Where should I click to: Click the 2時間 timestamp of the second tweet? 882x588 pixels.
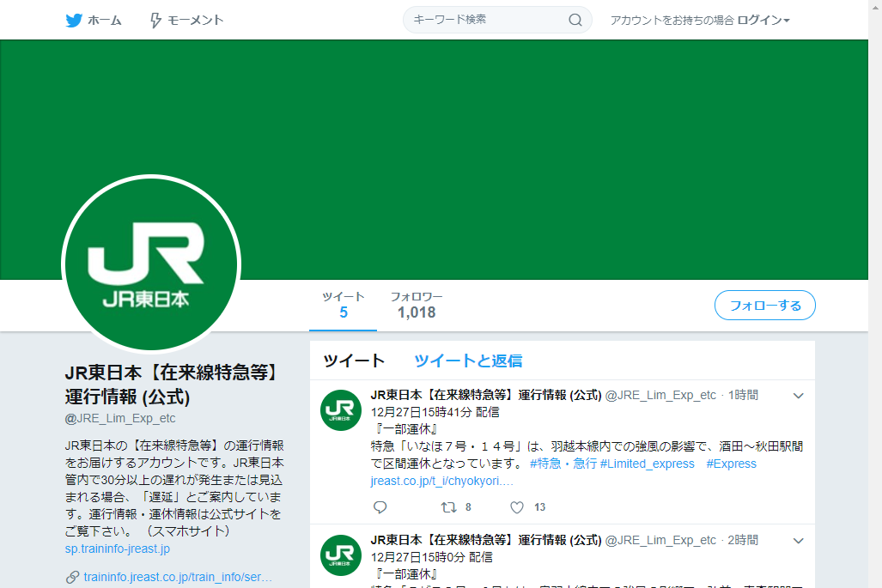(743, 540)
